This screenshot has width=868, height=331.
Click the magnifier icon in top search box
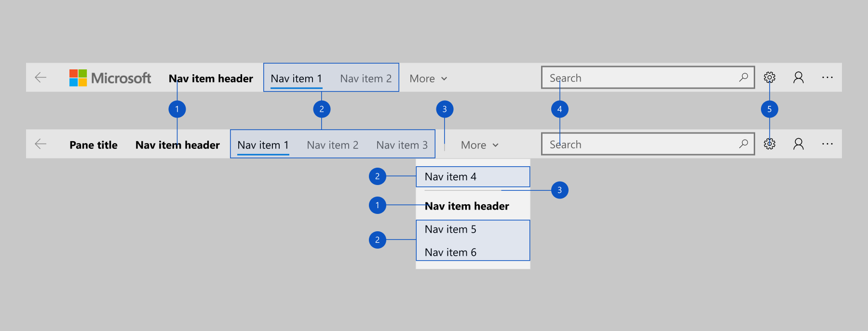(x=743, y=77)
